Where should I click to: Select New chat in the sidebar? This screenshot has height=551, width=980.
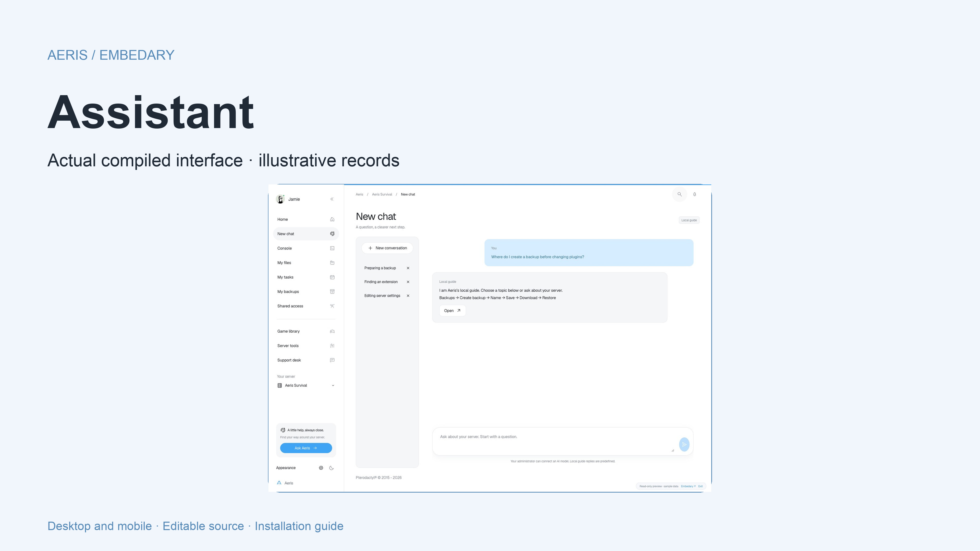point(306,234)
